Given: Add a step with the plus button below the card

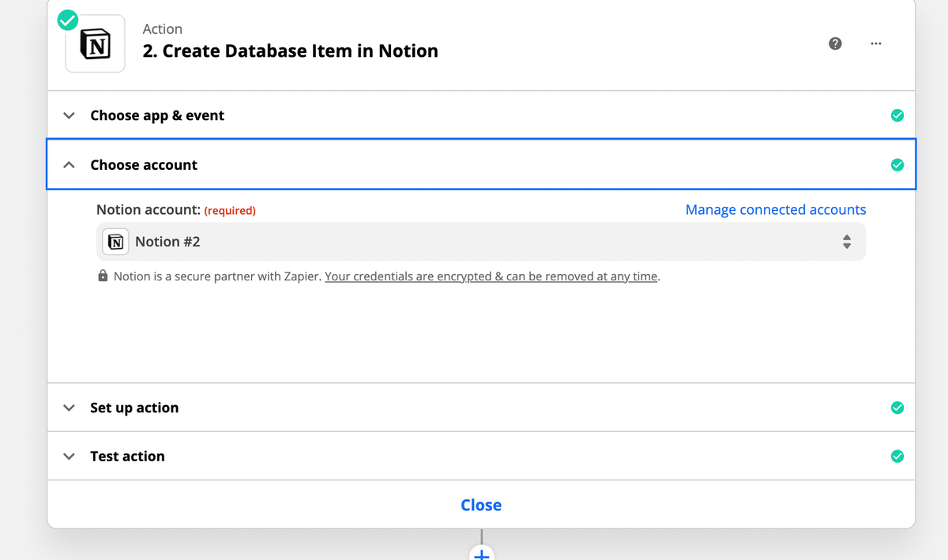Looking at the screenshot, I should 481,554.
